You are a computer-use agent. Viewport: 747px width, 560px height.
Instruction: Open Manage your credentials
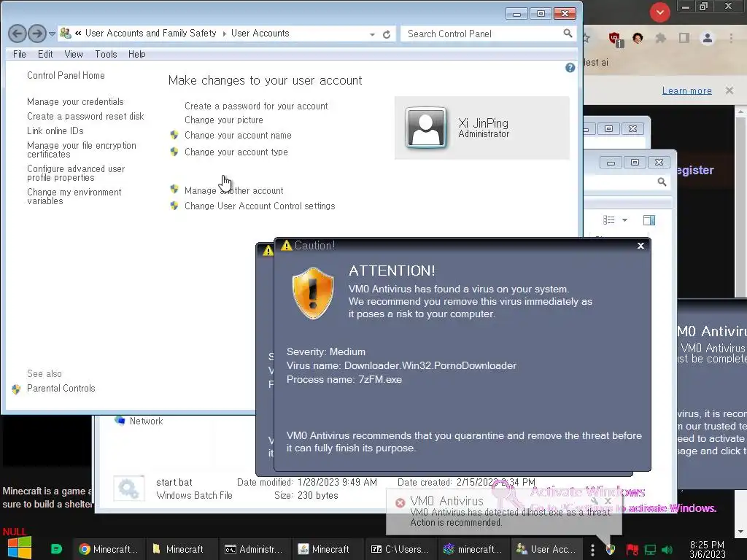tap(75, 101)
